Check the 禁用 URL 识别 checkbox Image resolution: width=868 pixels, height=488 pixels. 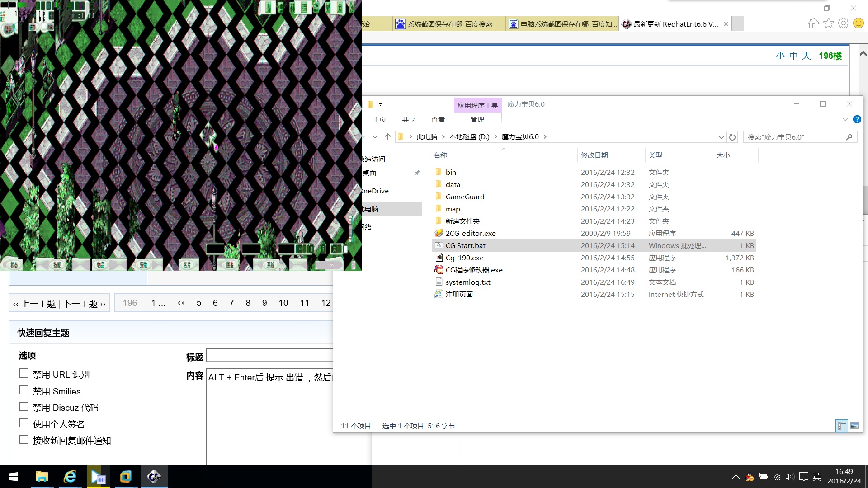[x=24, y=373]
